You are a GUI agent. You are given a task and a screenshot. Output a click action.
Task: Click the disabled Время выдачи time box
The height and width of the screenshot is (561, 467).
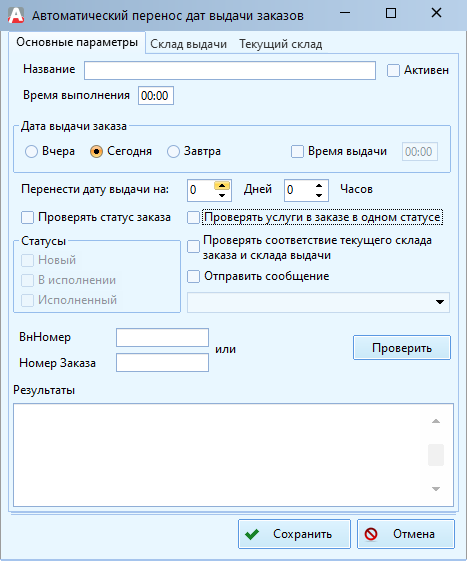pyautogui.click(x=419, y=152)
